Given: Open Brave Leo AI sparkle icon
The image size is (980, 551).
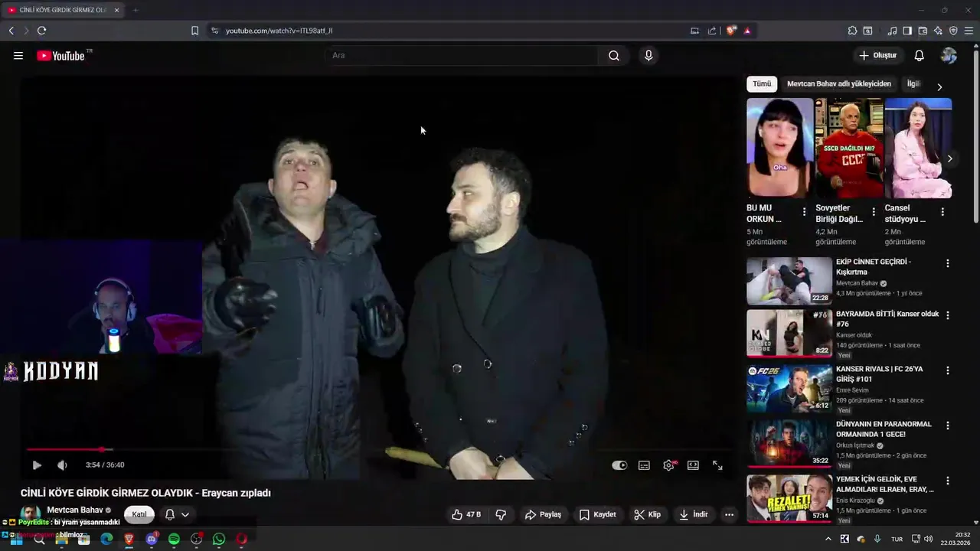Looking at the screenshot, I should (x=938, y=31).
